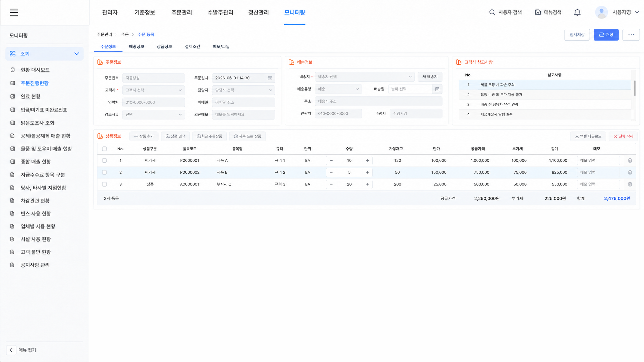Delete the 제품 B row trash icon

(630, 172)
